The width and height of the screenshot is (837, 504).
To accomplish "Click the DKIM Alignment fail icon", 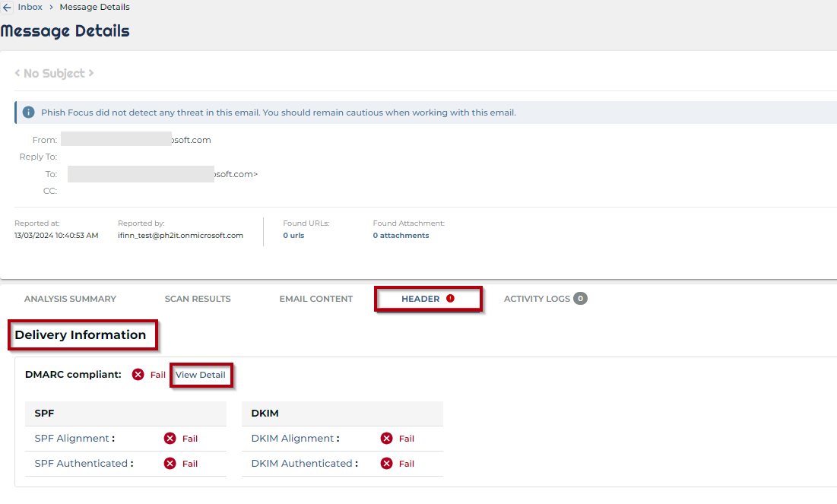I will click(387, 439).
